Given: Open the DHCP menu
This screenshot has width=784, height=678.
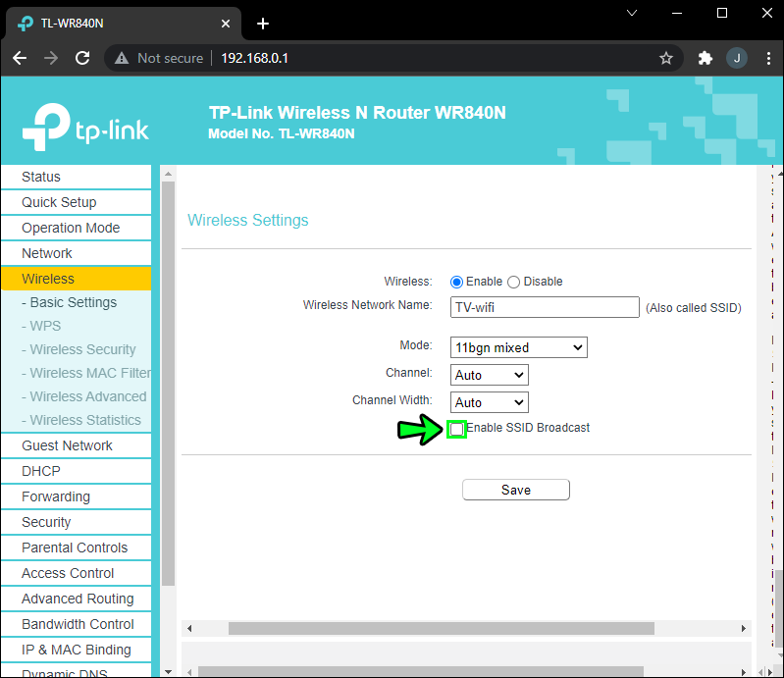Looking at the screenshot, I should coord(76,471).
